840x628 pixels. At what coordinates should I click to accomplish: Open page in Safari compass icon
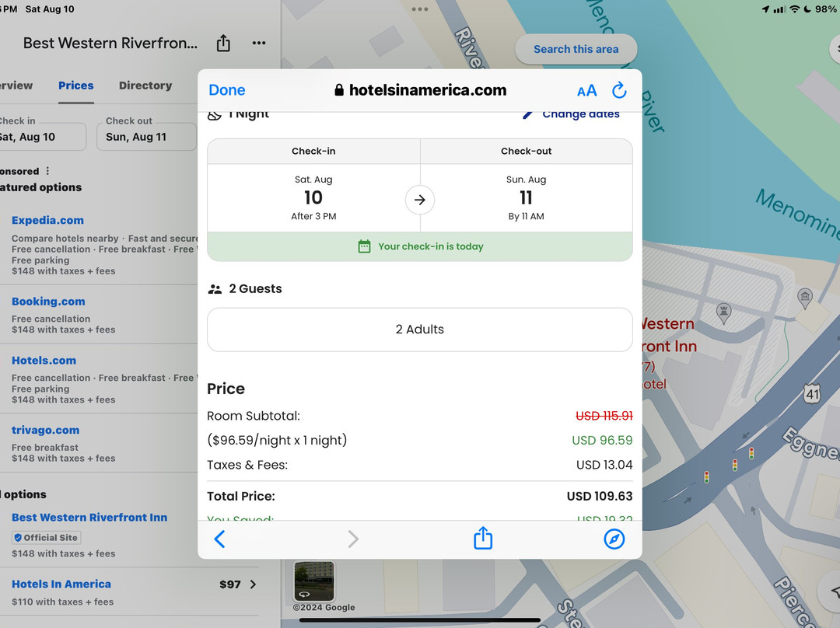click(x=614, y=538)
